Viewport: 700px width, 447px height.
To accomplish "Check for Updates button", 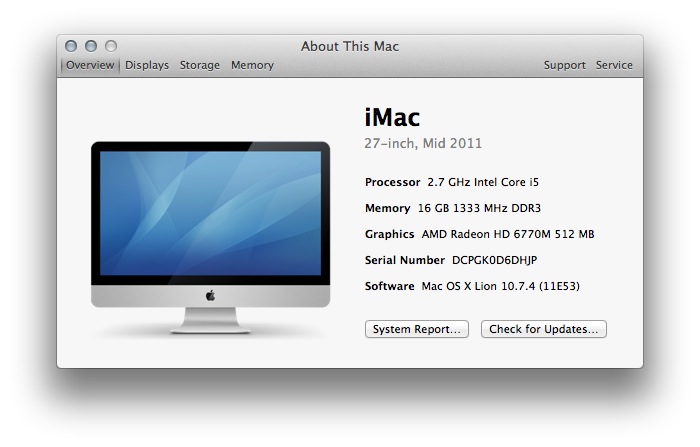I will coord(543,329).
